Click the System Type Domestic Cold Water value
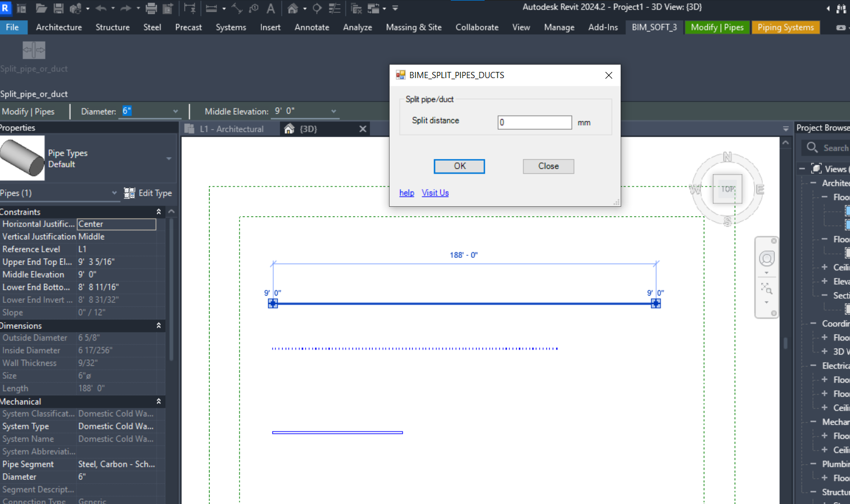The image size is (850, 504). pos(116,426)
